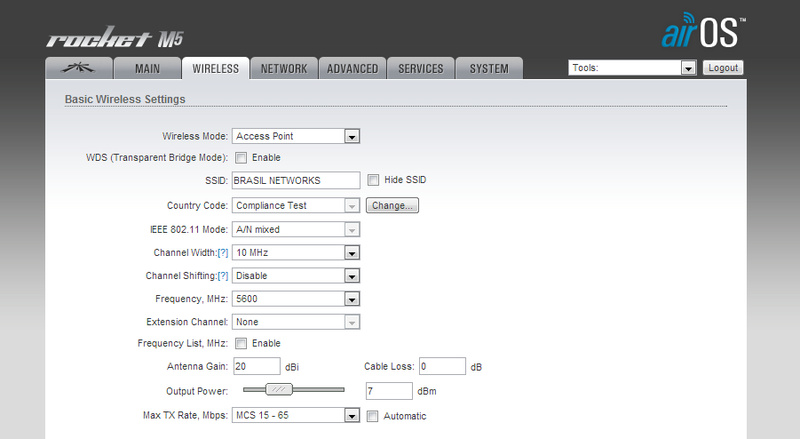Enable WDS Transparent Bridge Mode checkbox

pos(241,158)
